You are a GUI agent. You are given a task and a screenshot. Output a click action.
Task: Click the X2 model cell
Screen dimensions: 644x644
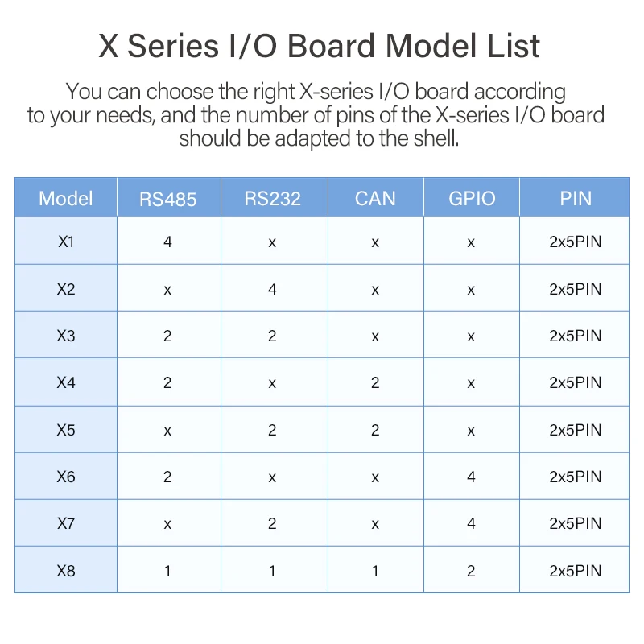pyautogui.click(x=66, y=289)
